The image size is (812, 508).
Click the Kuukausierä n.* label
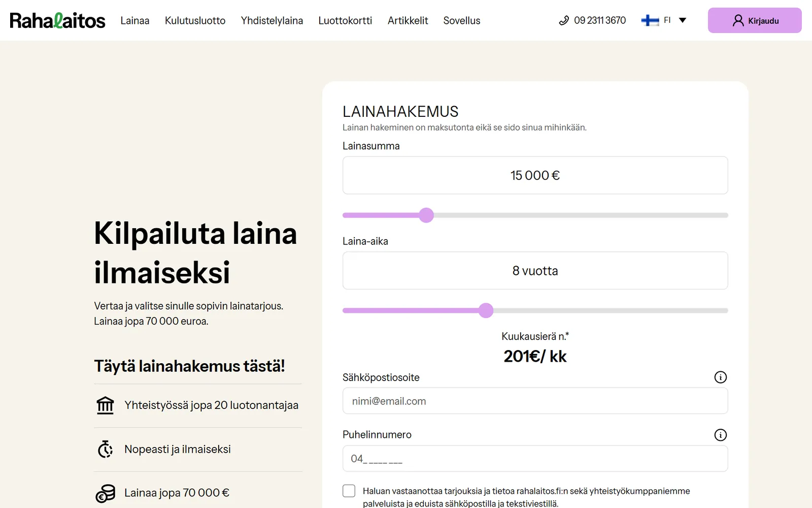click(535, 336)
